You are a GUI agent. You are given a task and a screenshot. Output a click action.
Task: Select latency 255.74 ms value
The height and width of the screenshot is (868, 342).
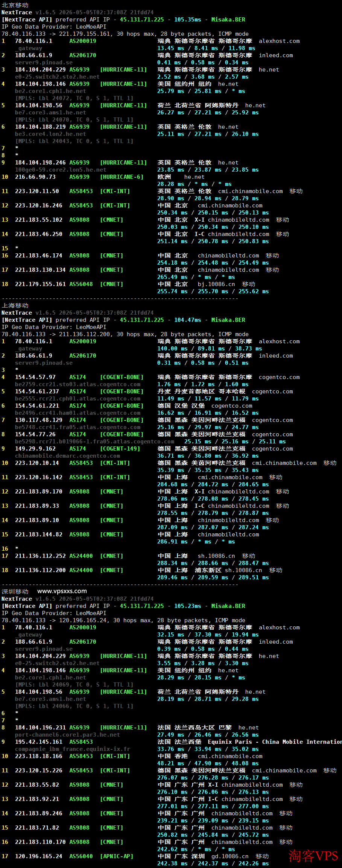172,291
